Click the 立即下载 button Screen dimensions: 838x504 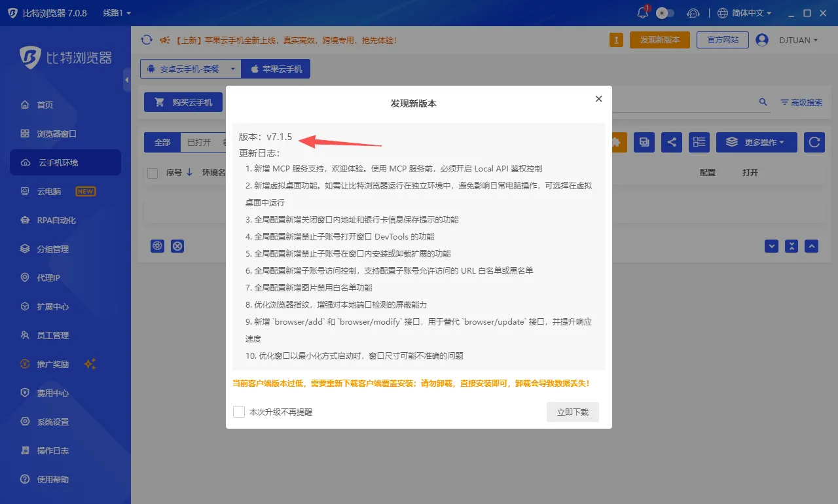573,412
